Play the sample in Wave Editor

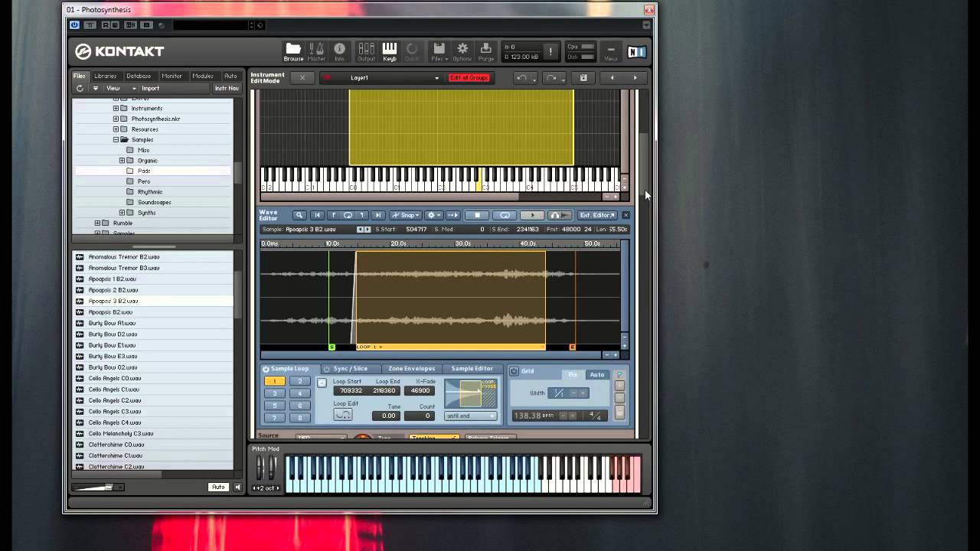532,215
